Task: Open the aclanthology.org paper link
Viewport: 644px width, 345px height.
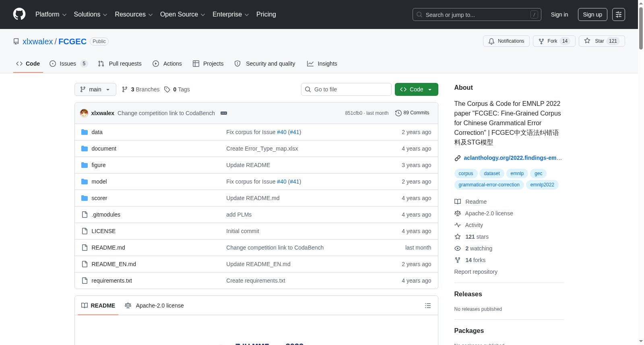Action: 513,158
